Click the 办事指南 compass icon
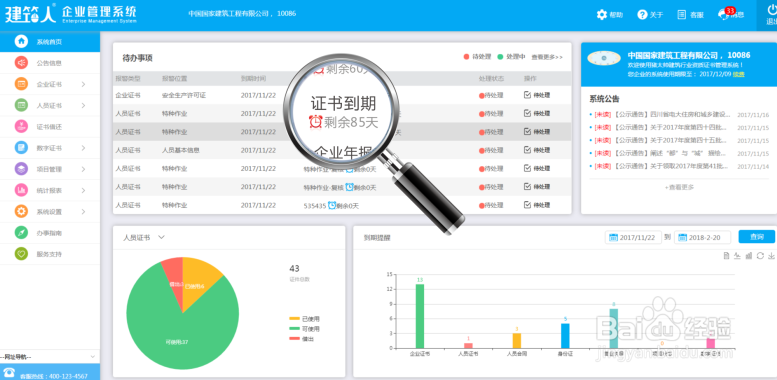777x380 pixels. tap(21, 232)
